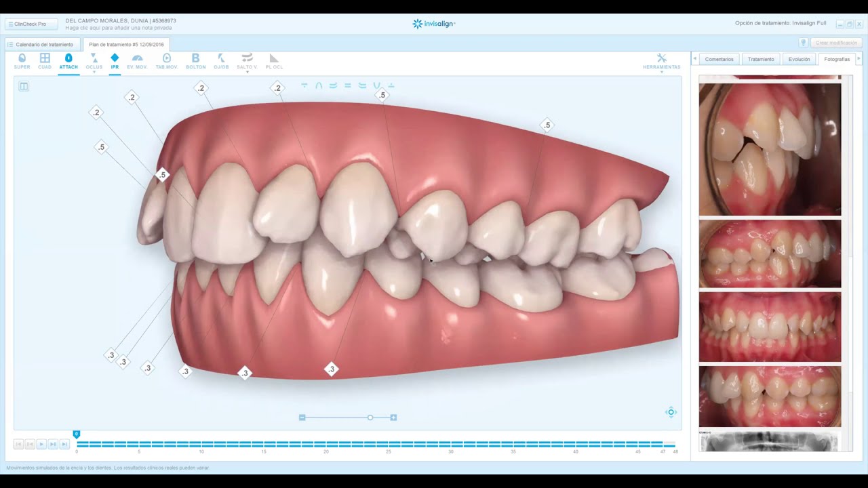Click the .5 IPR marker overlapping front tooth
The width and height of the screenshot is (868, 488).
coord(162,175)
